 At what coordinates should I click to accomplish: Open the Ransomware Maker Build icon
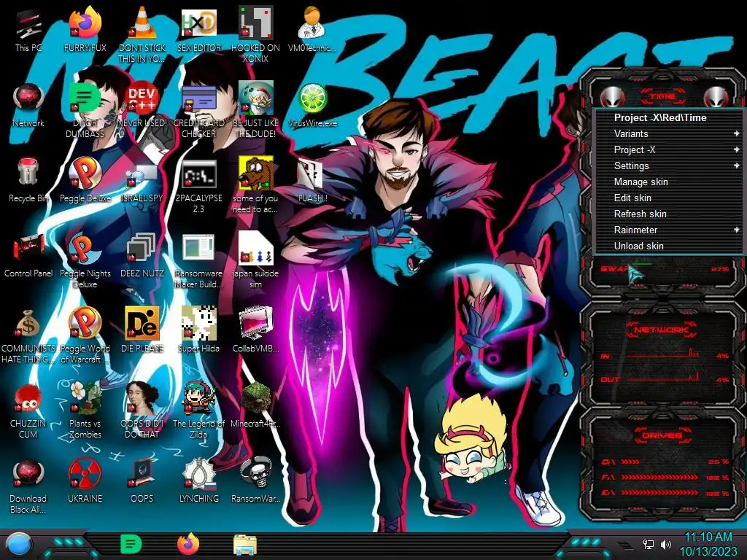(x=198, y=260)
